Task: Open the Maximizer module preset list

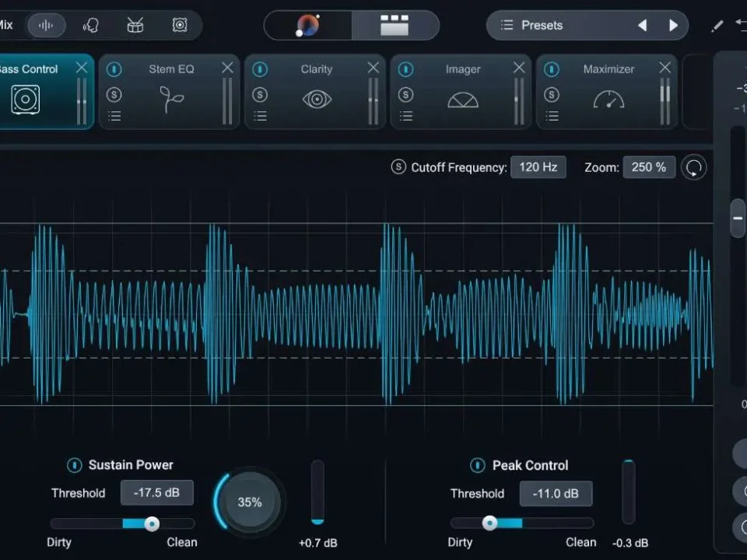Action: click(x=552, y=117)
